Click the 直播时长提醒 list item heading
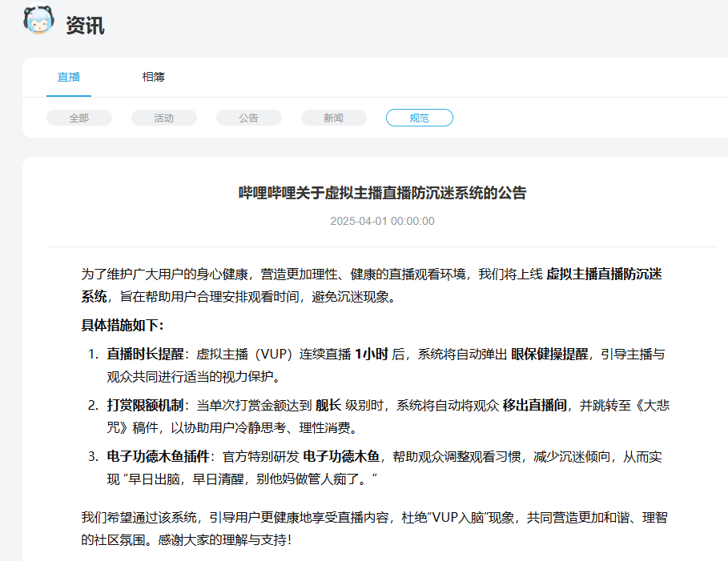 [x=145, y=354]
